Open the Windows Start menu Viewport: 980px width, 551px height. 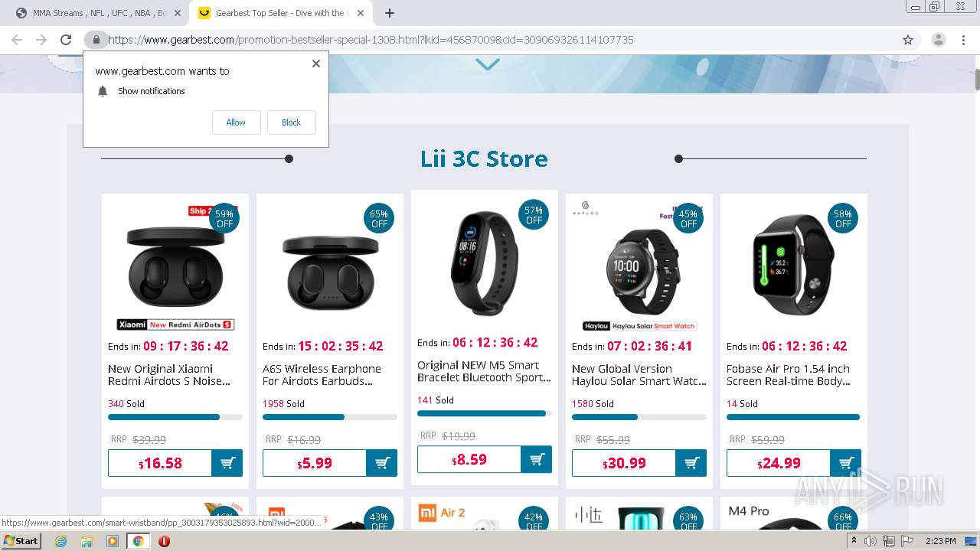(x=21, y=541)
